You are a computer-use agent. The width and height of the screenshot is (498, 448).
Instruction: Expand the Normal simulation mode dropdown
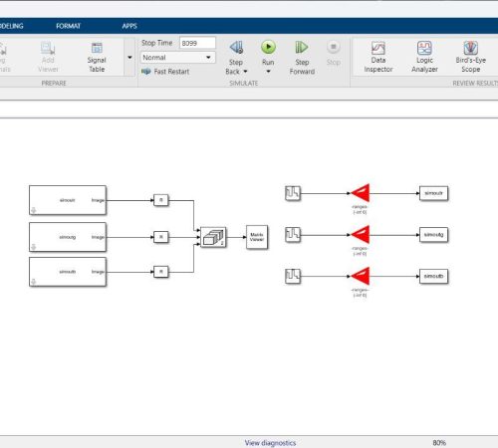[178, 58]
